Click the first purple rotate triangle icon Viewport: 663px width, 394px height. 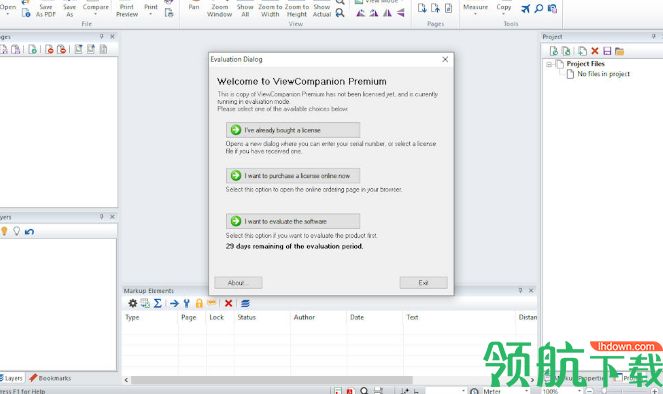click(x=361, y=13)
